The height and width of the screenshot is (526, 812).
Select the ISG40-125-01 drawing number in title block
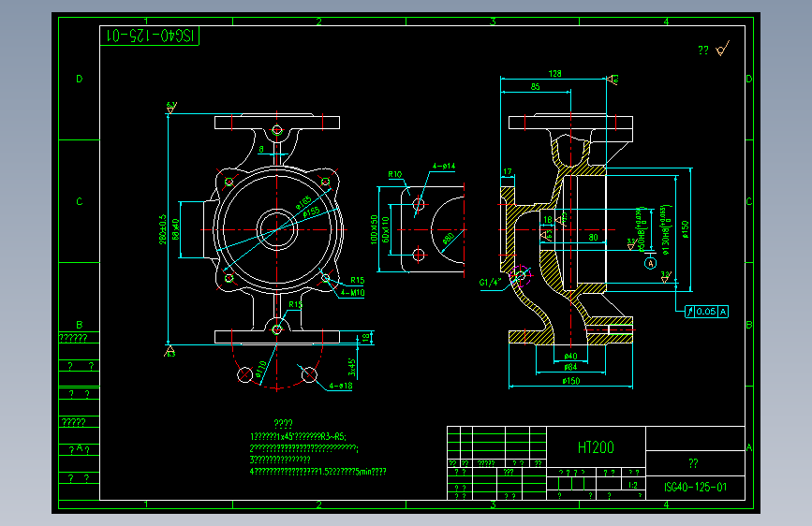click(695, 488)
